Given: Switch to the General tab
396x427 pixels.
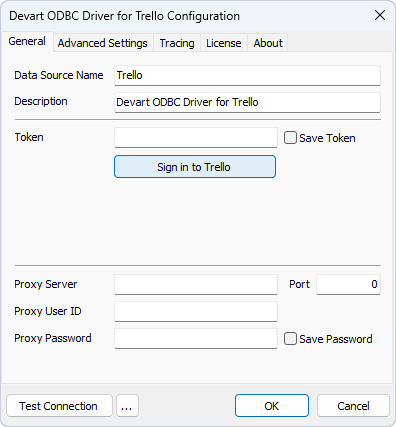Looking at the screenshot, I should [27, 42].
